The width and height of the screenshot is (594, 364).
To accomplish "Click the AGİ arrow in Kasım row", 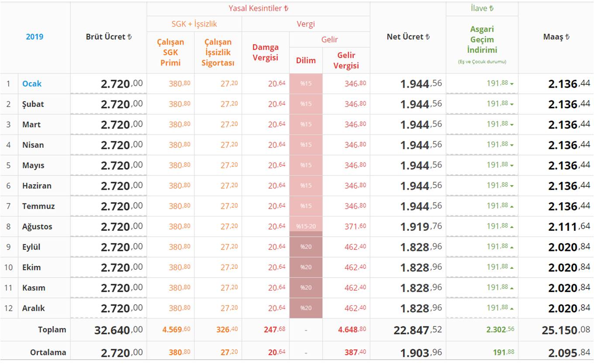I will coord(511,288).
